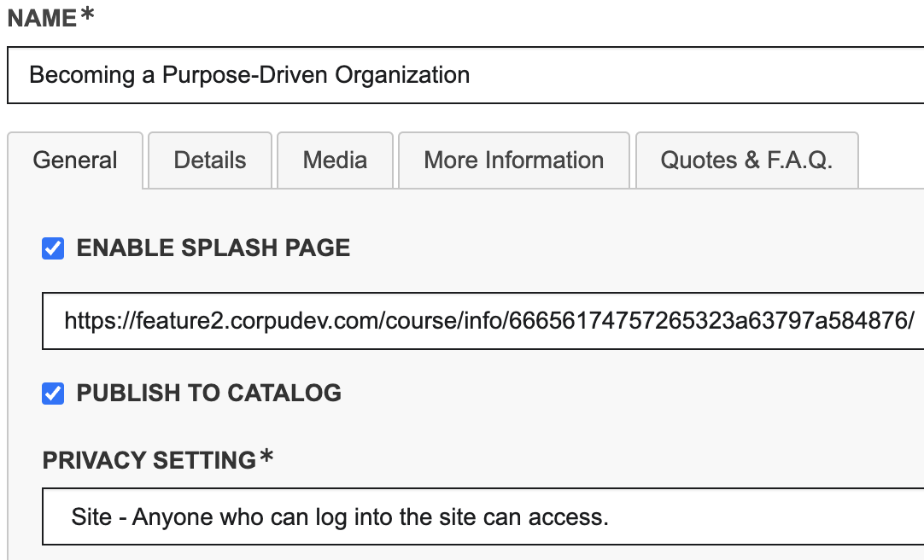Open the Privacy Setting dropdown
924x560 pixels.
[482, 516]
